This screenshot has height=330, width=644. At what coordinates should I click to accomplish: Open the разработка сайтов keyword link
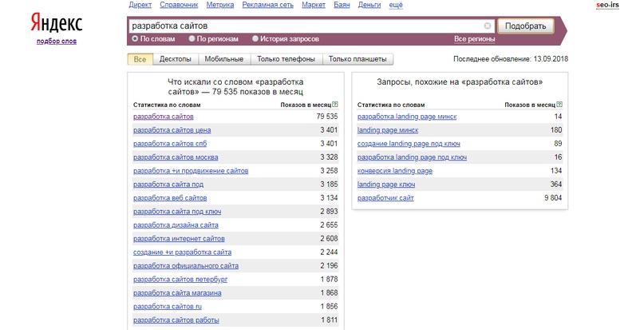tap(164, 117)
